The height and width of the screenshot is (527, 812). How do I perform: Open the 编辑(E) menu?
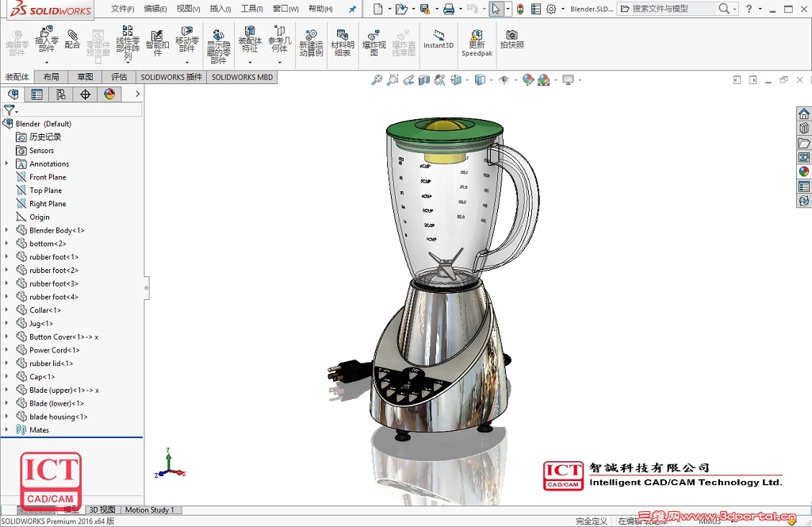[155, 9]
